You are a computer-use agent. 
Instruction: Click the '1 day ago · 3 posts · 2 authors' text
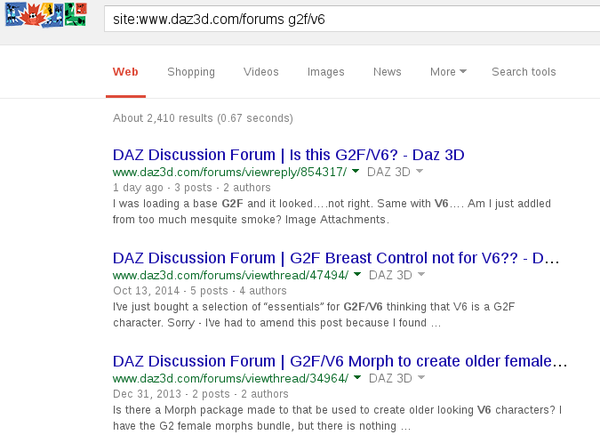coord(192,187)
